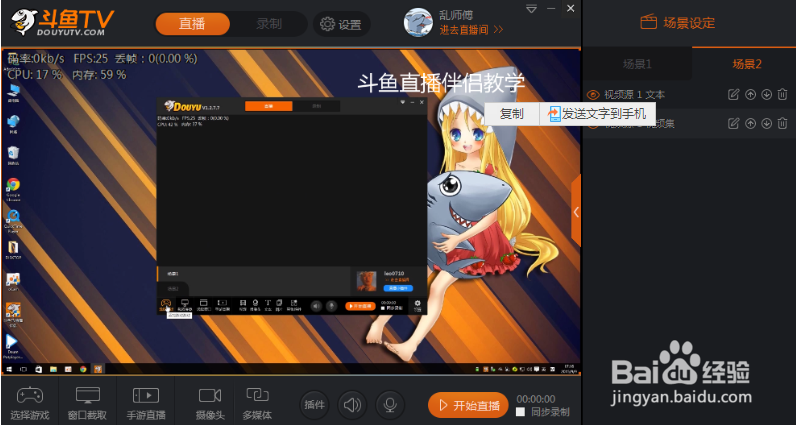Move 视频源 1 文本 up

750,94
